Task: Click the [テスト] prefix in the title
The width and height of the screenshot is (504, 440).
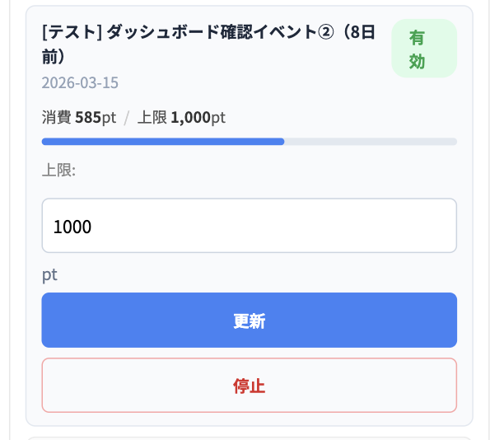Action: pyautogui.click(x=71, y=33)
